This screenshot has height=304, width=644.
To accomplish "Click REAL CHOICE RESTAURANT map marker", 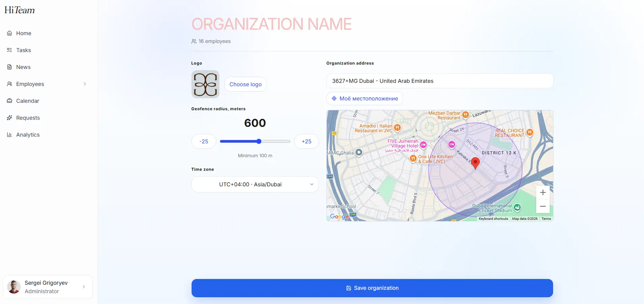I will click(x=530, y=133).
